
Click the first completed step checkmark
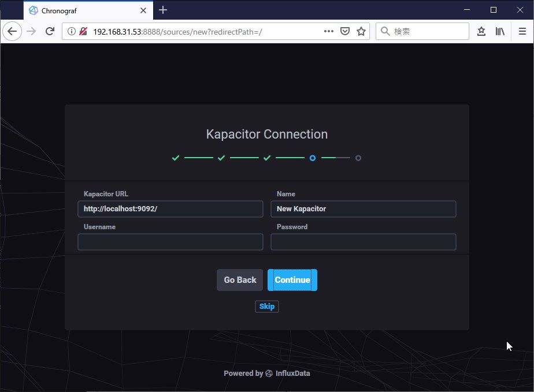click(176, 158)
